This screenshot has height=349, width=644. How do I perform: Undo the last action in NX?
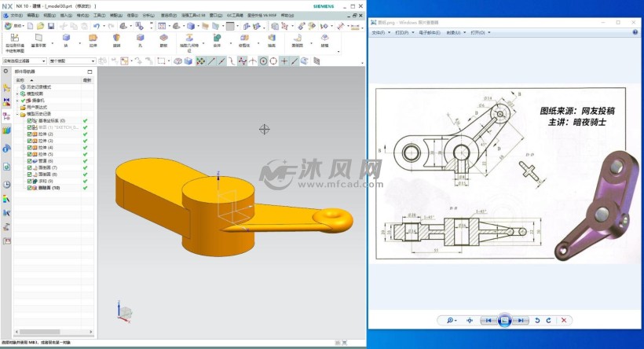click(96, 26)
